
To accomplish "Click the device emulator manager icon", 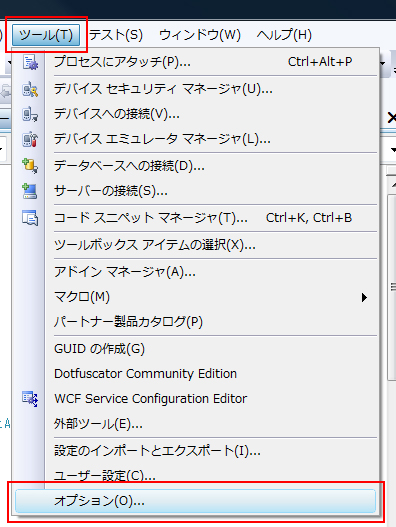I will pyautogui.click(x=30, y=139).
